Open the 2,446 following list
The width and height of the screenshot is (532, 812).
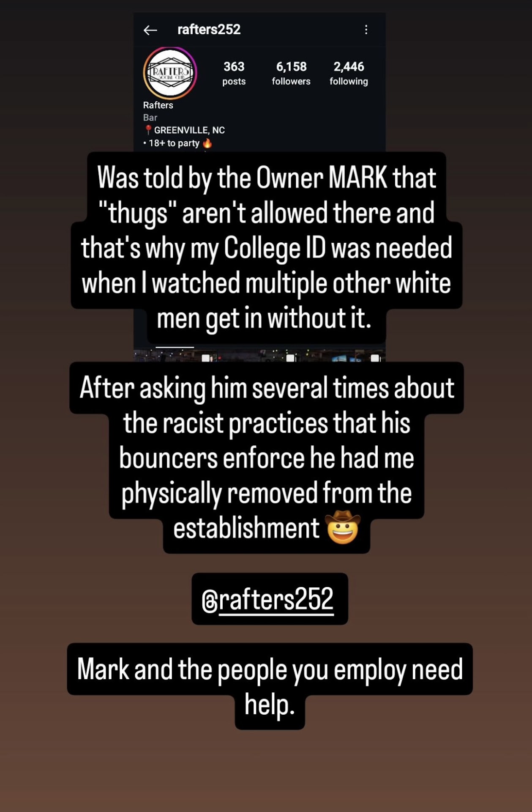[x=349, y=73]
